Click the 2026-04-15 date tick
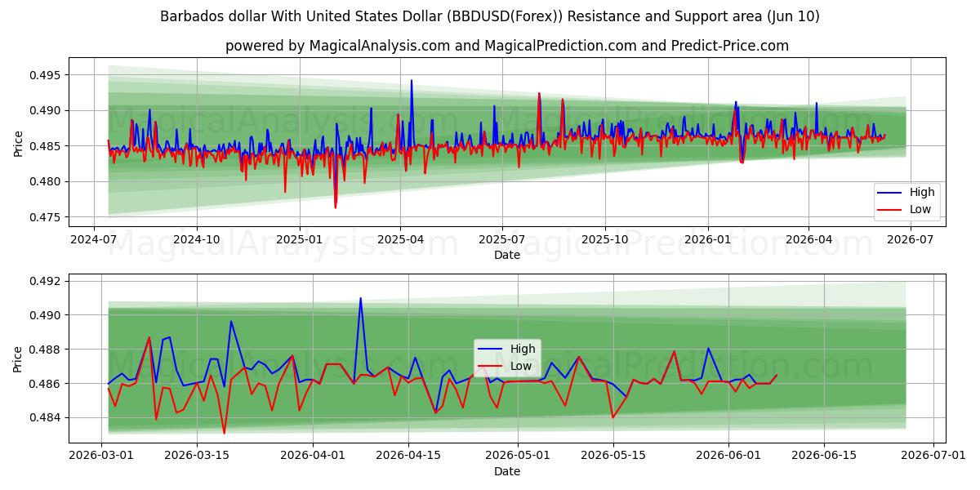The image size is (980, 490). point(408,457)
